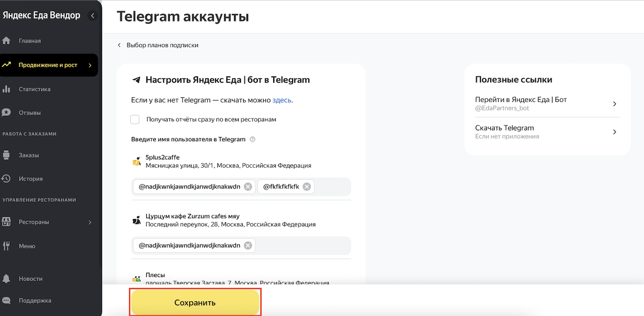Collapse the sidebar with the arrow button
This screenshot has width=644, height=316.
(x=92, y=16)
